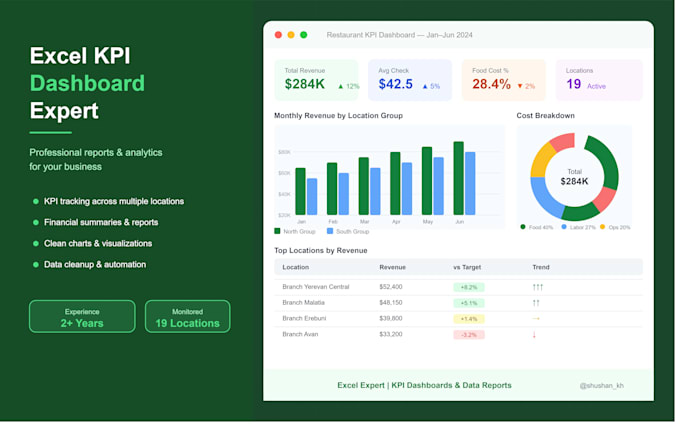Open the Avg Check $42.5 card

[x=410, y=80]
